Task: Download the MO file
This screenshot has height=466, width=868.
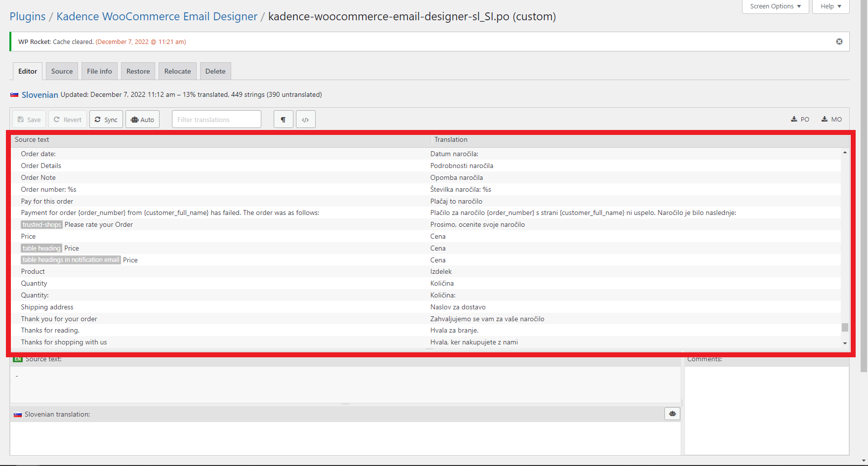Action: 831,119
